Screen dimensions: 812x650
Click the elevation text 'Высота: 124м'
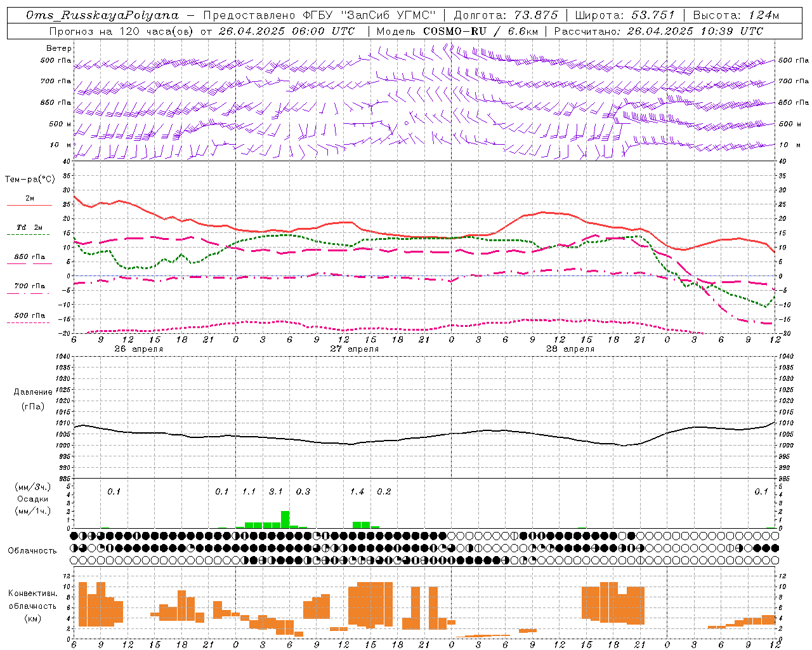click(736, 15)
